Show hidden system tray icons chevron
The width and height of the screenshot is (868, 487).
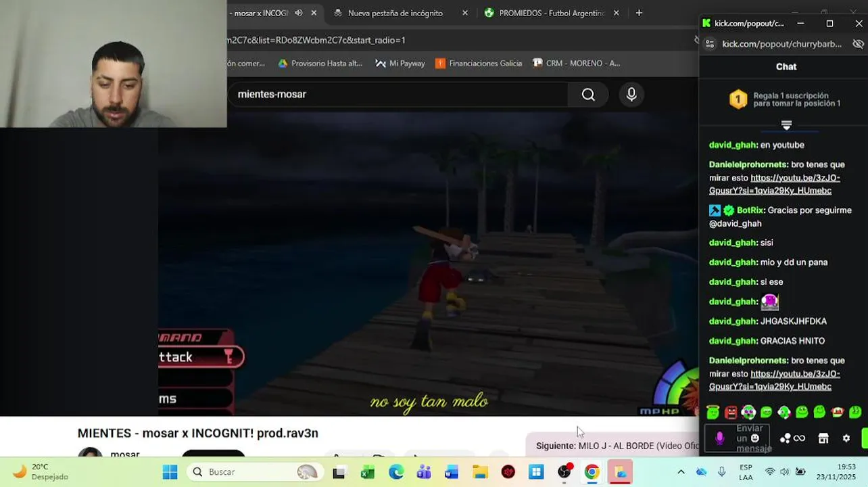(681, 472)
